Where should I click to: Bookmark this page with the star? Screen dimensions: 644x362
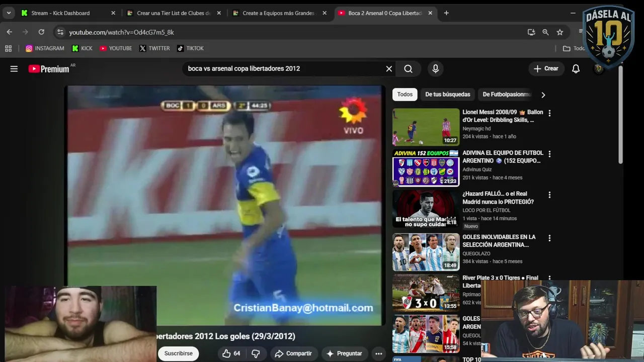click(x=559, y=32)
